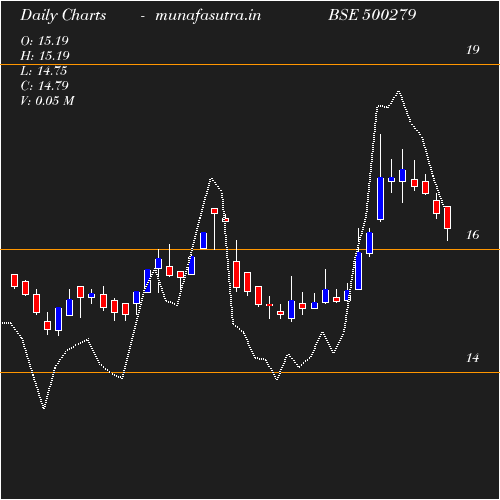Click the price axis label '19'
Viewport: 500px width, 500px height.
point(473,50)
